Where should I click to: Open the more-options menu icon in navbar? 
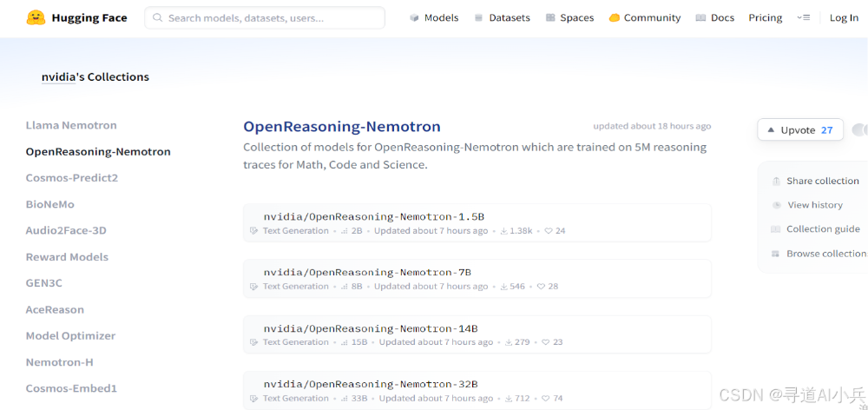tap(803, 17)
